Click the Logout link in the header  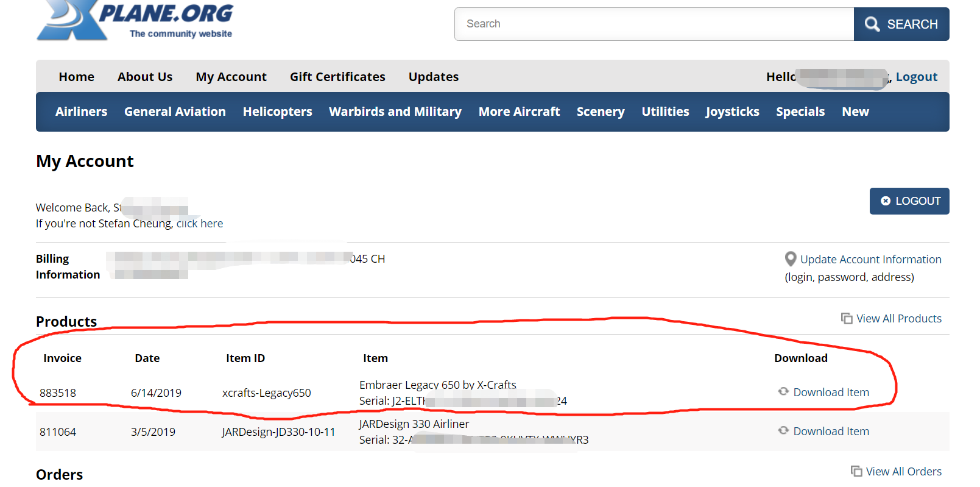coord(917,77)
